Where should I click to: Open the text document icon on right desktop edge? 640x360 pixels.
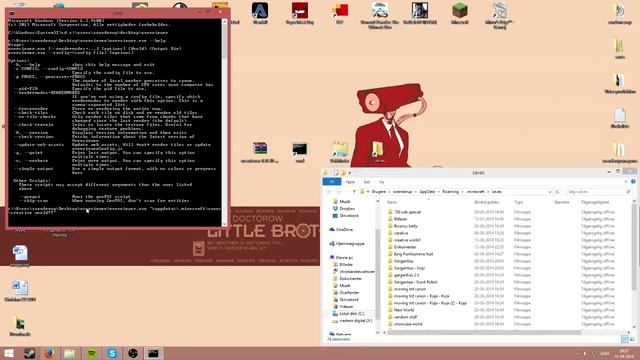(x=620, y=116)
